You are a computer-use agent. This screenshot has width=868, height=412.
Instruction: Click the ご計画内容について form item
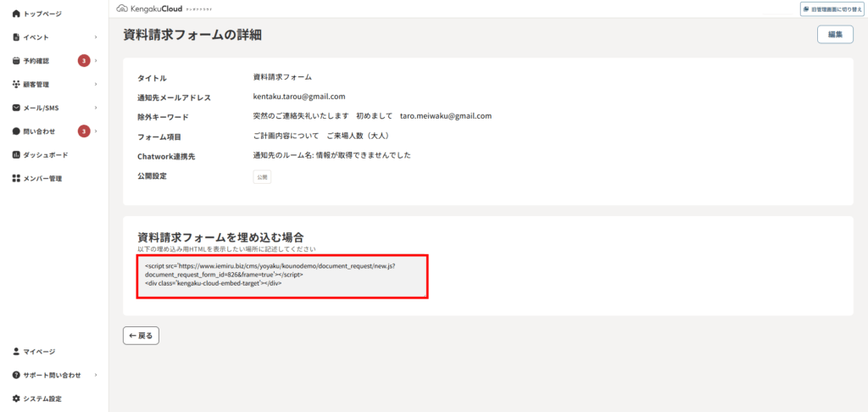coord(286,136)
